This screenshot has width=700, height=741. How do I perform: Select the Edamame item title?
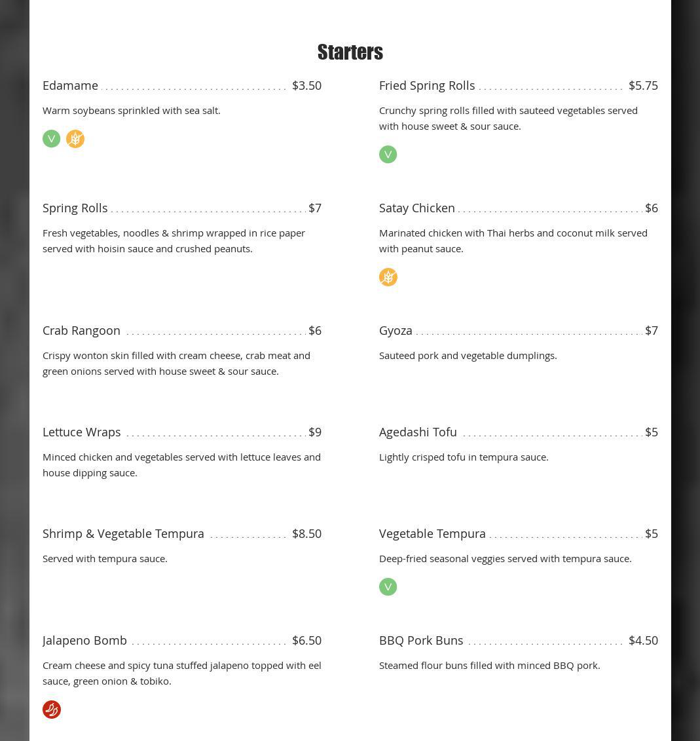(70, 86)
